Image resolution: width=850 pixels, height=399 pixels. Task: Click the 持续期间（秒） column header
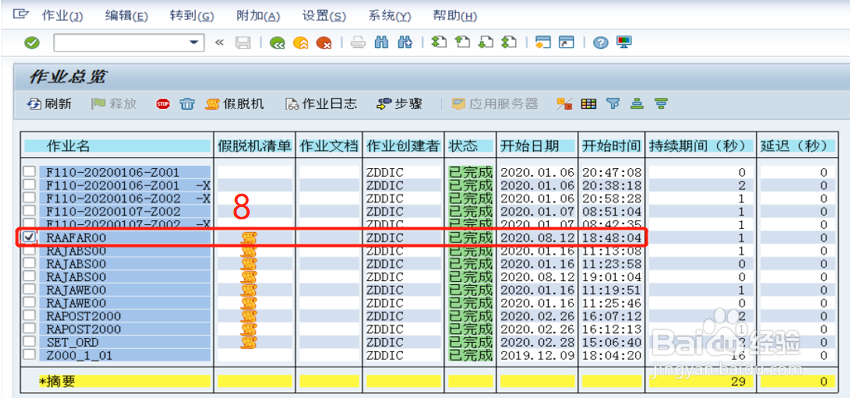point(700,146)
